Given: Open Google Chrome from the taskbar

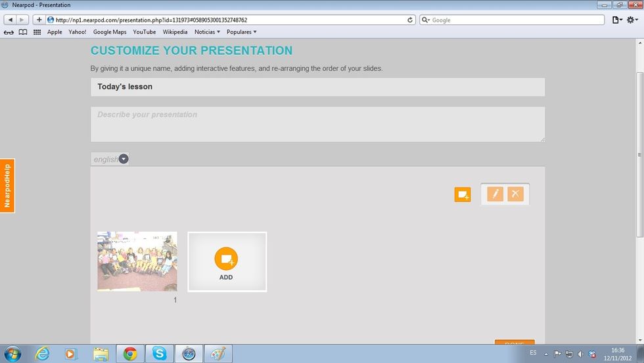Looking at the screenshot, I should click(x=130, y=354).
